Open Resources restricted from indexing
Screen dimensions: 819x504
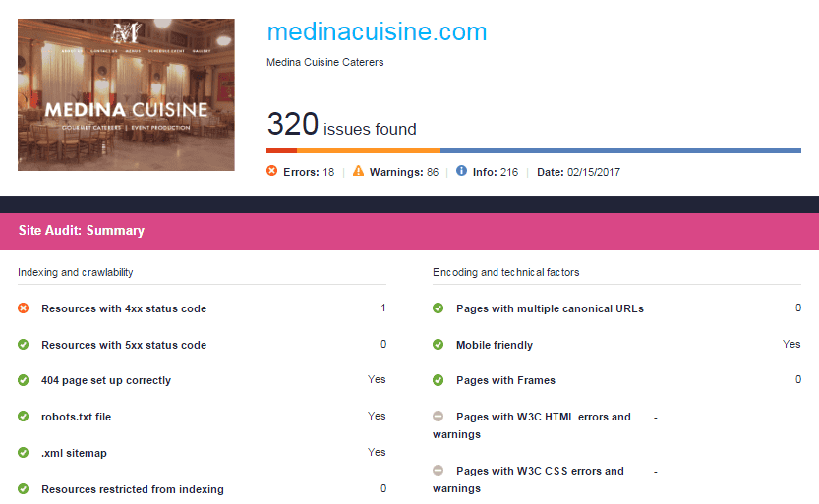click(133, 489)
